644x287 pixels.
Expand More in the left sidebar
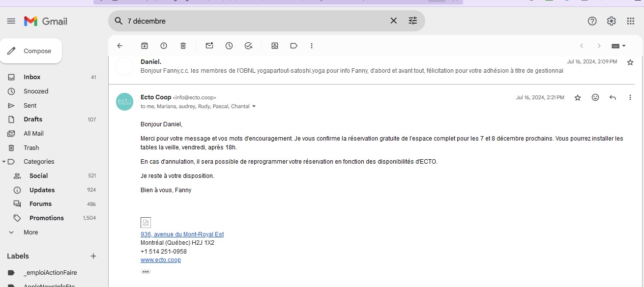(x=30, y=232)
